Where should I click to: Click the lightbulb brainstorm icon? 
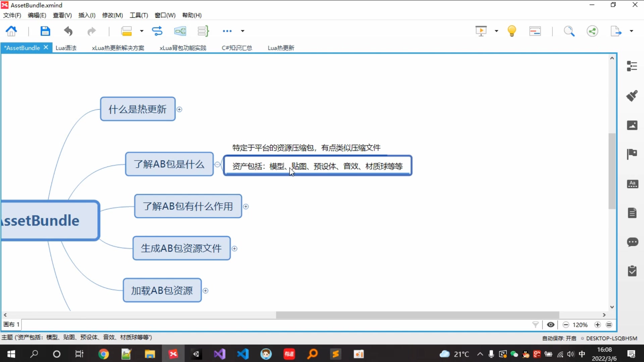[512, 31]
